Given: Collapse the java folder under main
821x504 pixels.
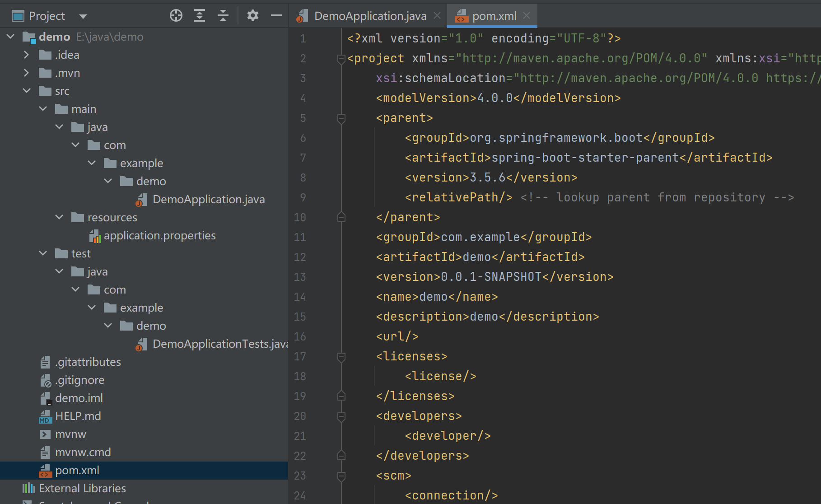Looking at the screenshot, I should click(59, 127).
